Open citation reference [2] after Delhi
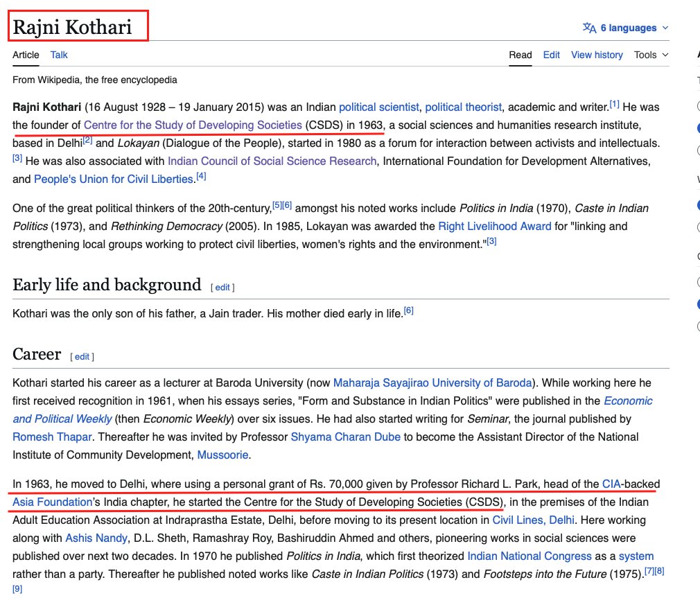 87,140
